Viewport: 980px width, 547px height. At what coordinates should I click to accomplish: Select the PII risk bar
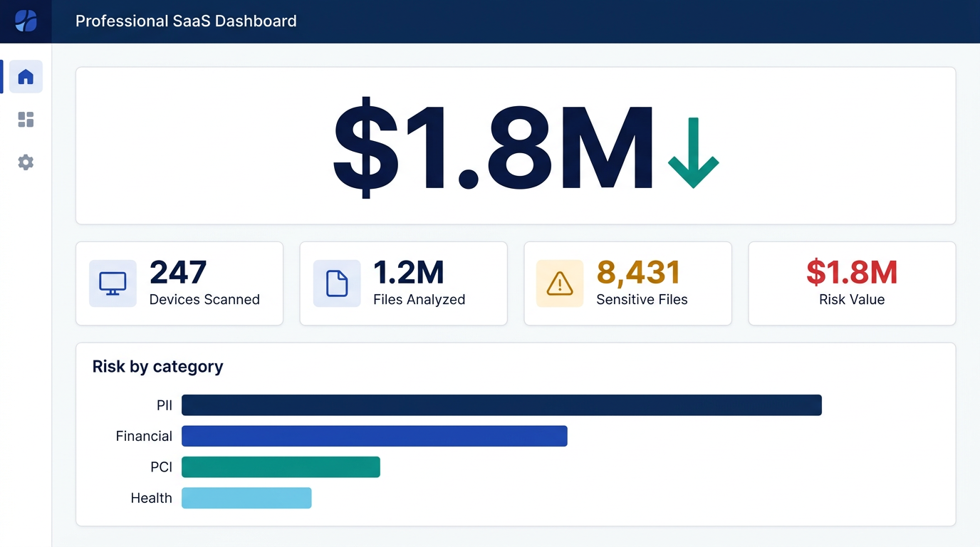tap(501, 405)
